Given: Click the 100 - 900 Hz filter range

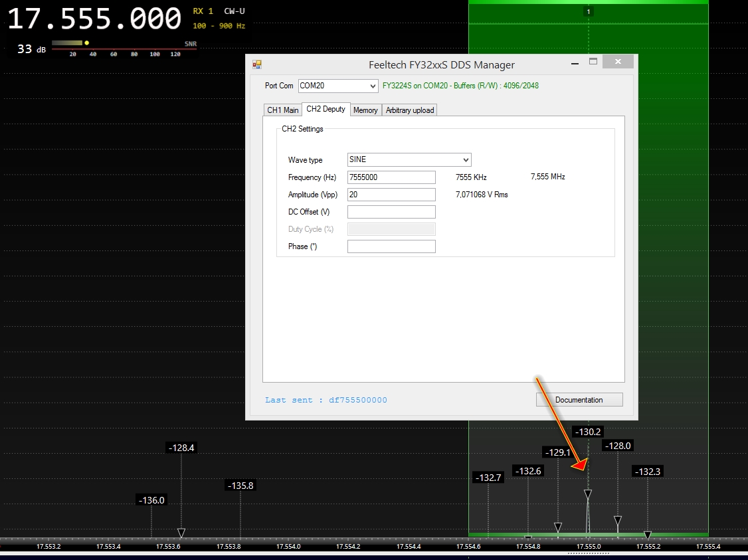Looking at the screenshot, I should point(219,26).
